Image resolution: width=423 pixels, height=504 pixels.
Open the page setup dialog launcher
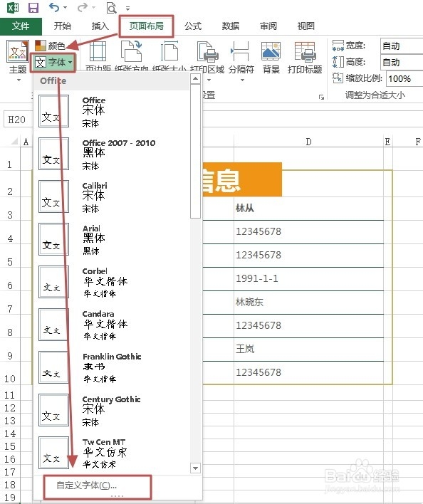coord(321,97)
